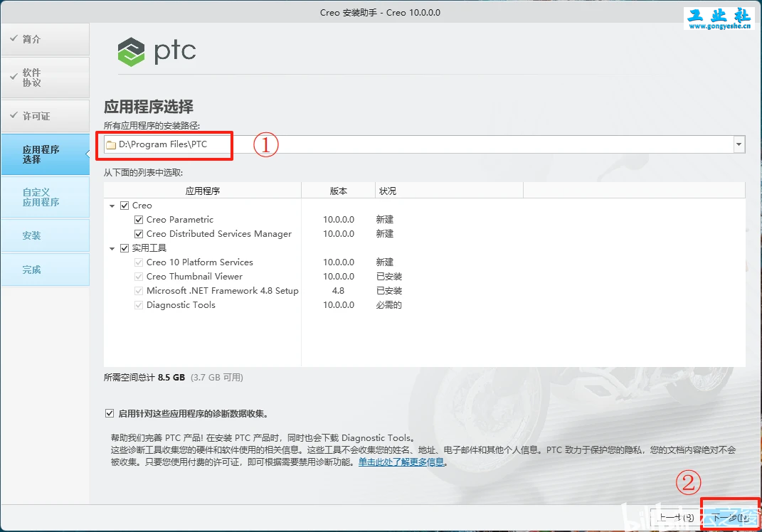The image size is (762, 532).
Task: Select the Creo Parametric row label
Action: 180,220
